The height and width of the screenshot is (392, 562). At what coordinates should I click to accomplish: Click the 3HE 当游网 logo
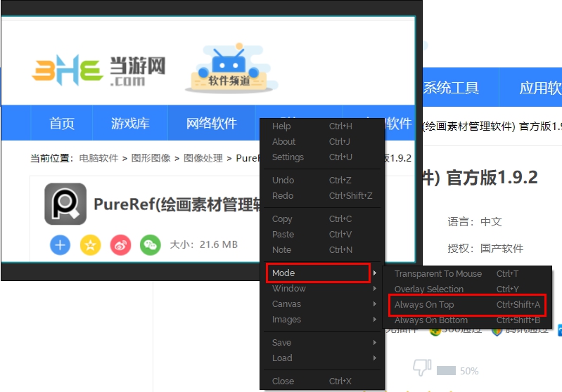[98, 70]
